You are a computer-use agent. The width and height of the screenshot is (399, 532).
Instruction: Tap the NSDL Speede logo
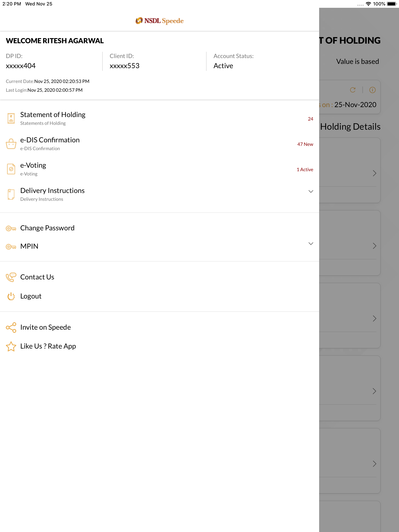160,21
